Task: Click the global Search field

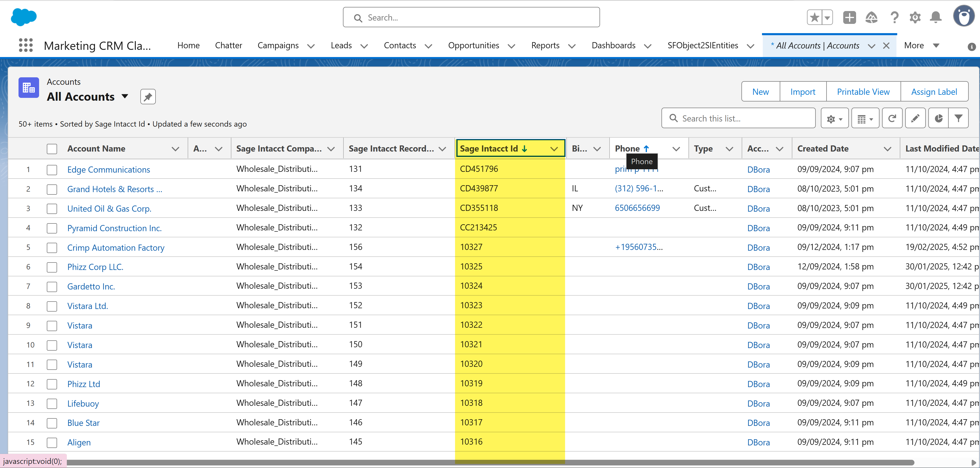Action: 471,17
